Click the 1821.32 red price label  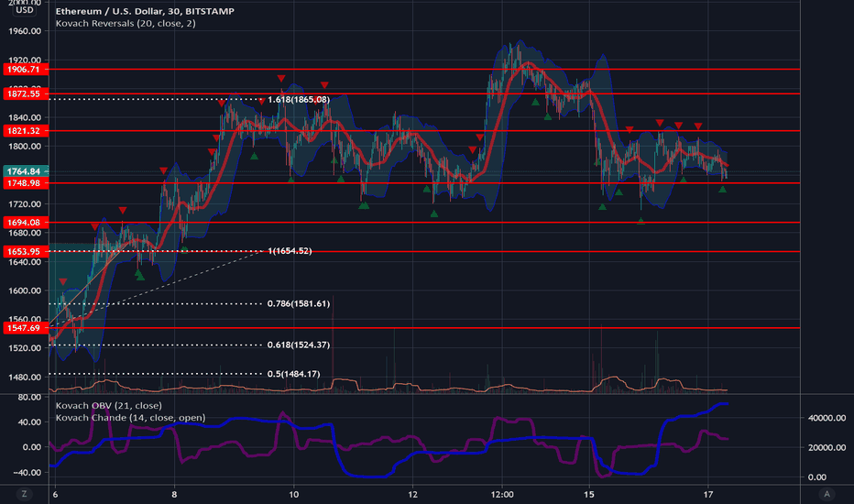26,131
